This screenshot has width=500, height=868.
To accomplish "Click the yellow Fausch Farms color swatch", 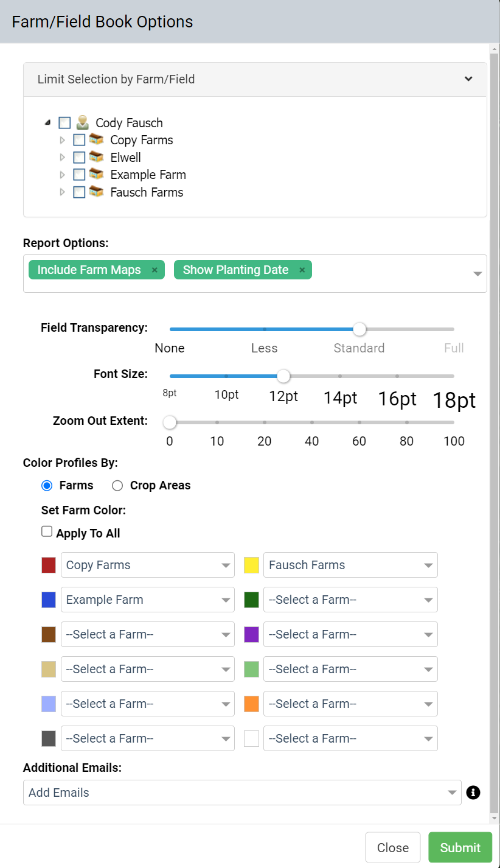I will [252, 565].
